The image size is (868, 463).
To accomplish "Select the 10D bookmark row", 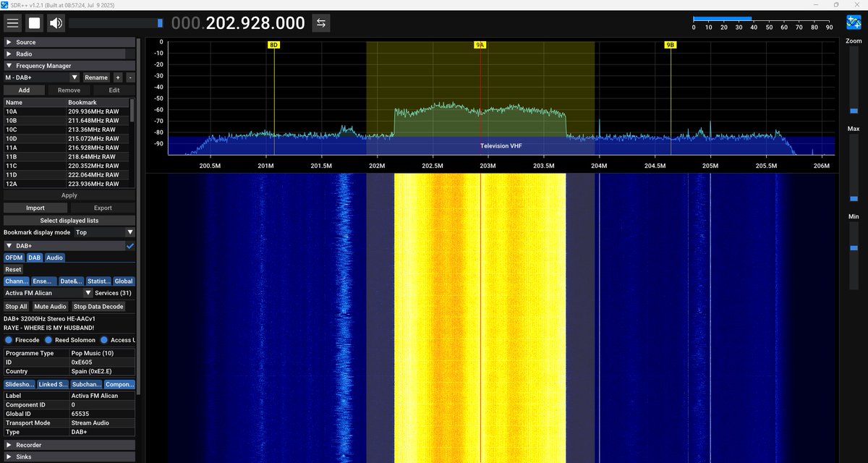I will (67, 138).
